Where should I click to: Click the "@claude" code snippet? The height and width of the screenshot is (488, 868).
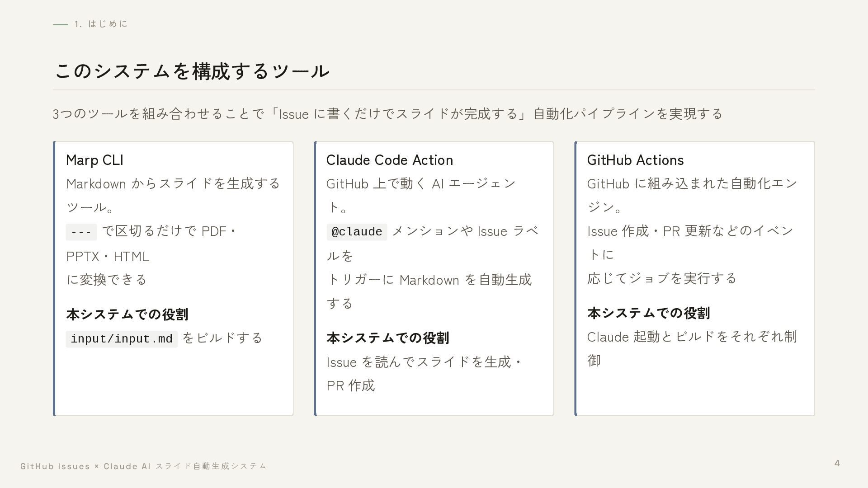pos(357,232)
